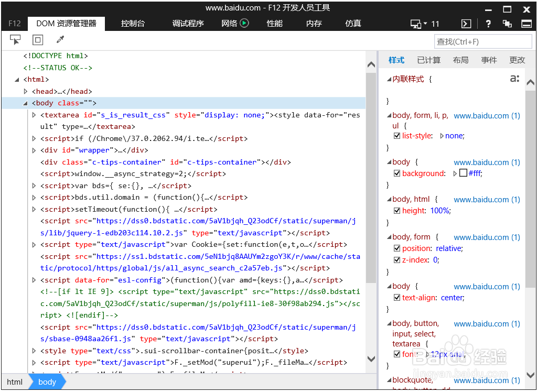The width and height of the screenshot is (537, 392).
Task: Expand the div id wrapper node
Action: click(34, 150)
